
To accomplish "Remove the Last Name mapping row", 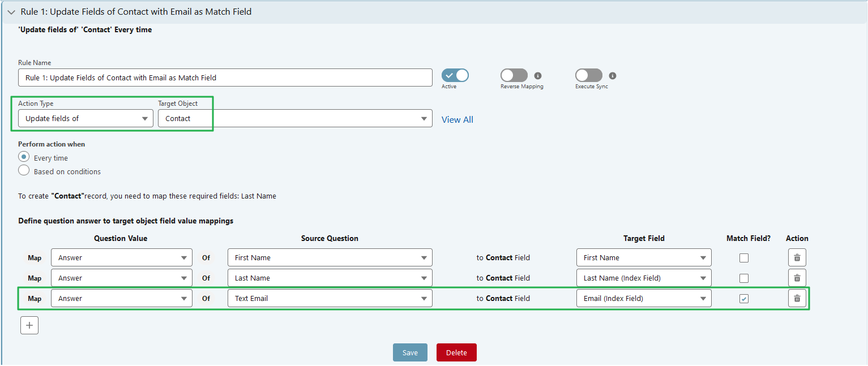I will 797,278.
